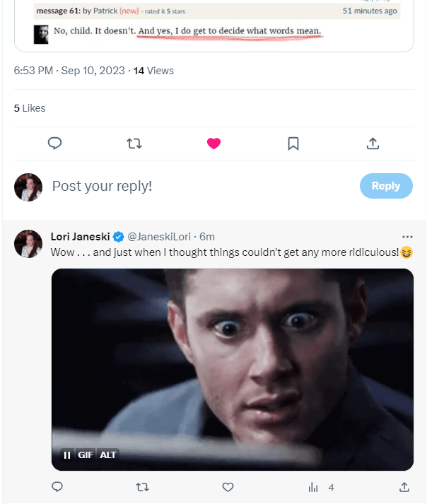Click Lori Janeski's avatar beside her reply

[28, 243]
